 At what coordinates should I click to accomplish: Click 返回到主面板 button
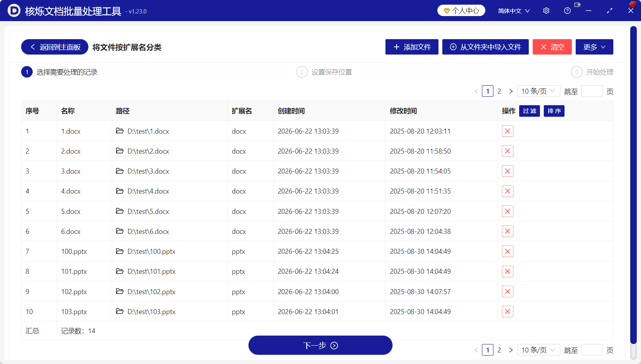[x=55, y=47]
